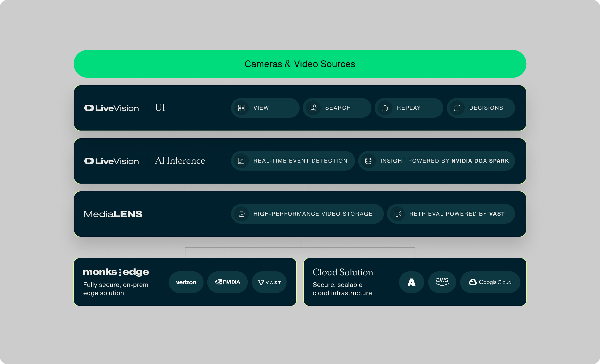The image size is (600, 364).
Task: Click the rewind icon on the REPLAY pill
Action: pyautogui.click(x=385, y=108)
